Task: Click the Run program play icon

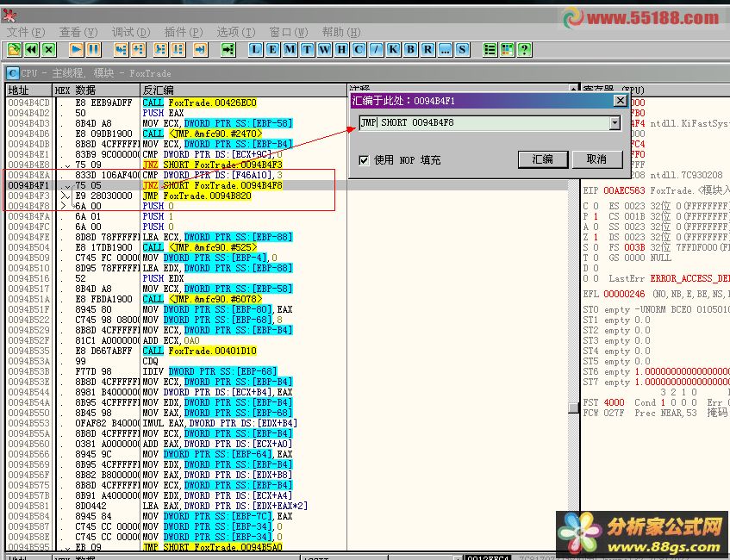Action: point(77,49)
